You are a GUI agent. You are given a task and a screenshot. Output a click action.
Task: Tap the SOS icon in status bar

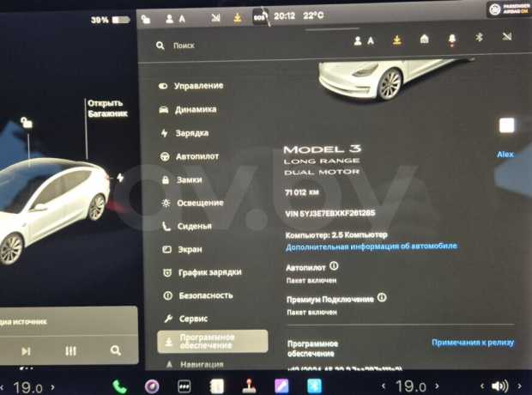click(260, 17)
